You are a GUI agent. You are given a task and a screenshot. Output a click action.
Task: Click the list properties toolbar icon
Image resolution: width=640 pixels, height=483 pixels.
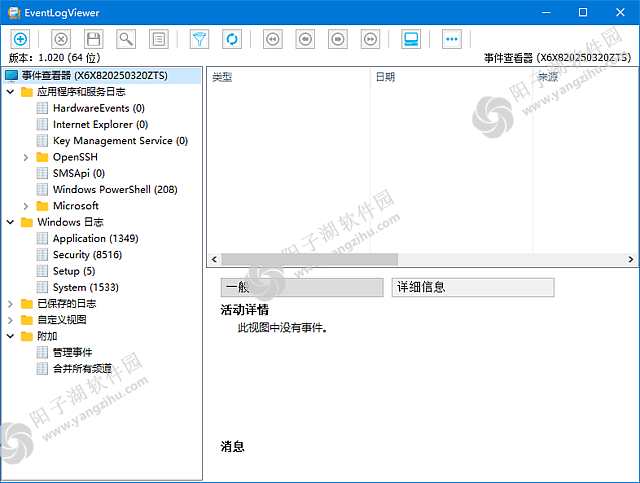[159, 39]
